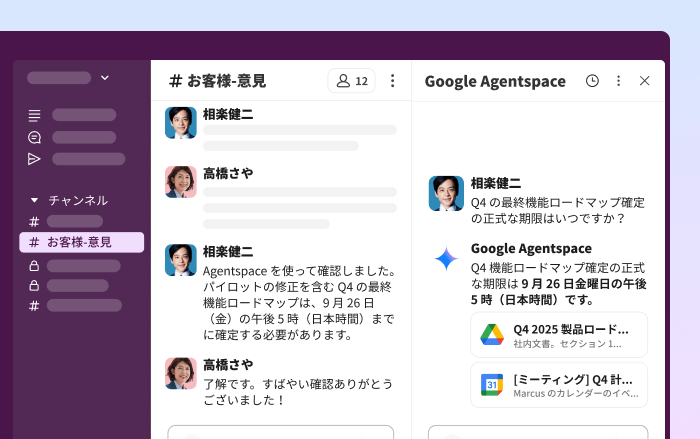Click the send arrow icon in sidebar

[x=35, y=159]
